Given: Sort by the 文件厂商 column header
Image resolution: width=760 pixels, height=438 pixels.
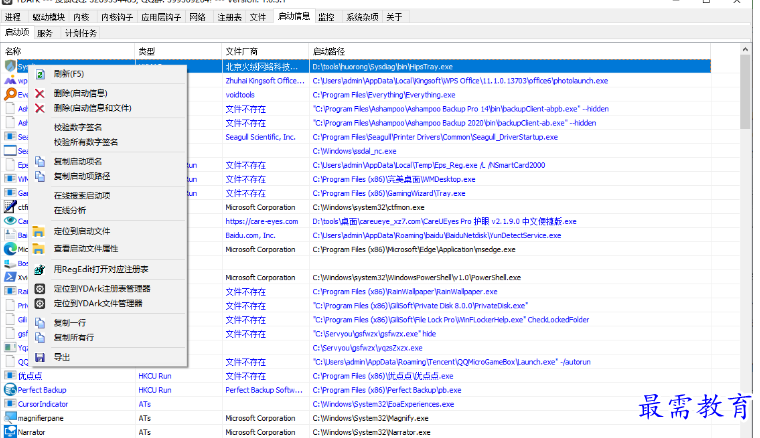Looking at the screenshot, I should pyautogui.click(x=265, y=51).
